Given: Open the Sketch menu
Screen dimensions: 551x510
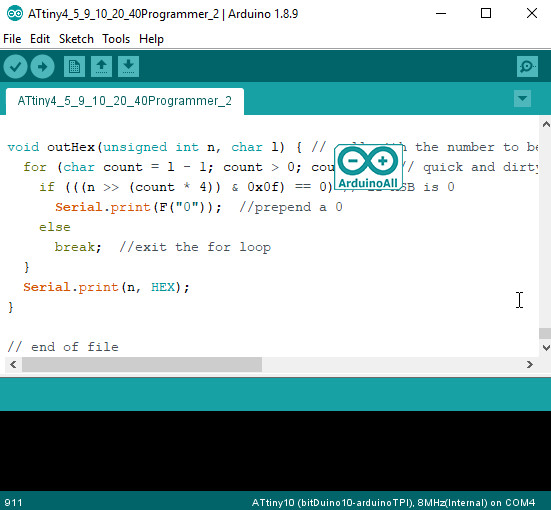Looking at the screenshot, I should tap(76, 39).
